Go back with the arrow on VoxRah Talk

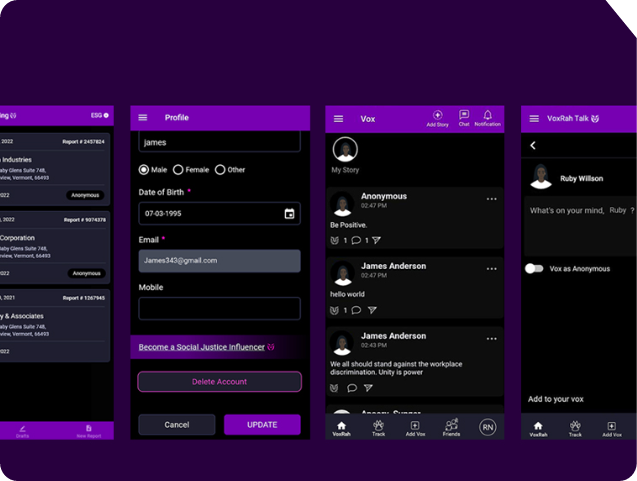(533, 145)
